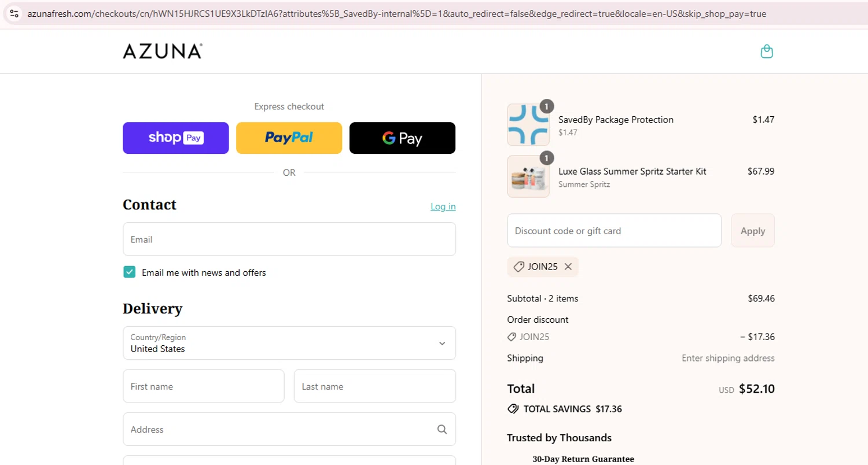The height and width of the screenshot is (465, 868).
Task: Click the Apply discount button
Action: (753, 231)
